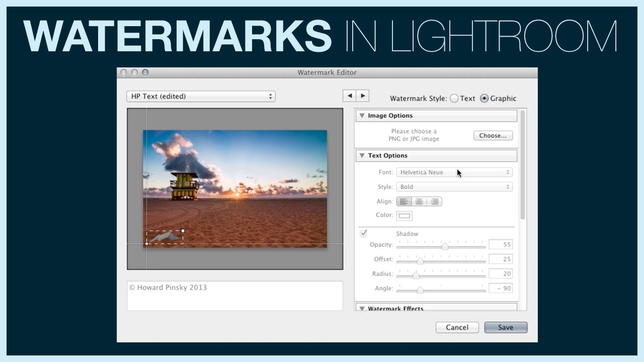Click the Angle value field showing -90
The width and height of the screenshot is (644, 362).
click(501, 289)
